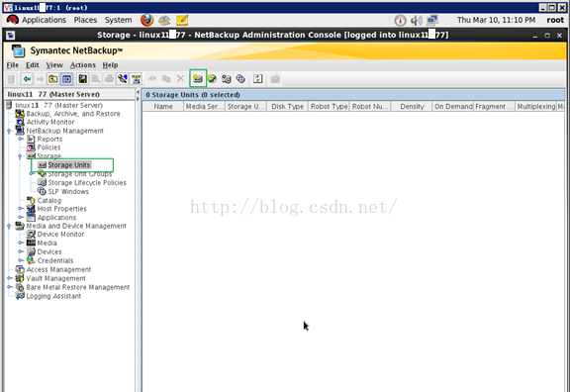Collapse the Storage tree node
This screenshot has height=392, width=570.
point(21,156)
